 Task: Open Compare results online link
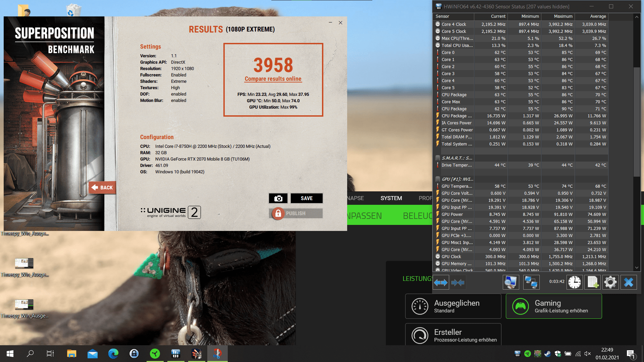[273, 79]
